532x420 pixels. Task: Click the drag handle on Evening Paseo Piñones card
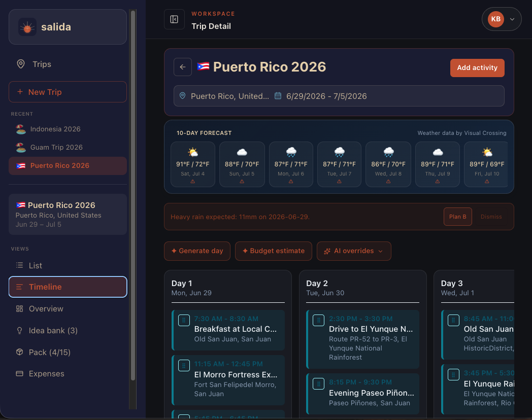tap(319, 383)
